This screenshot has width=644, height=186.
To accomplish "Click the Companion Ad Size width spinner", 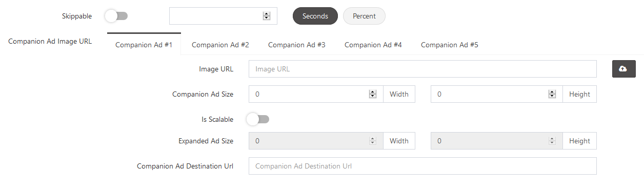I will point(373,94).
